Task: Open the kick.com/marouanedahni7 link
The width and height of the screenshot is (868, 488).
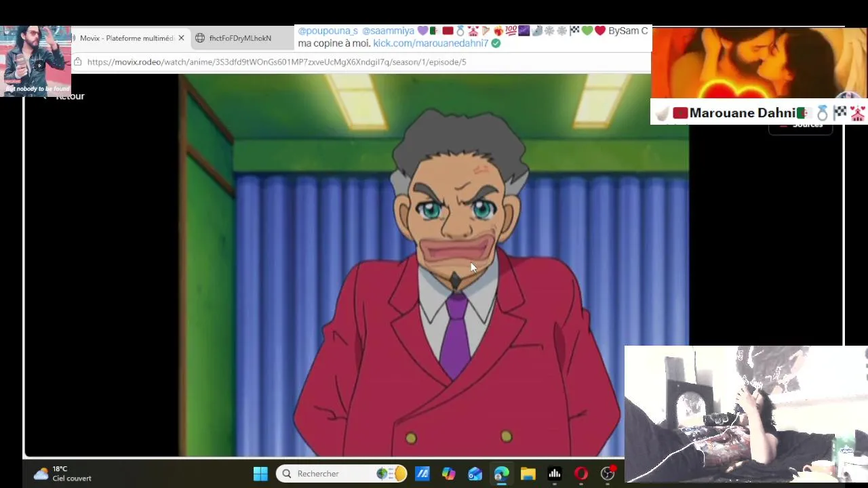Action: tap(431, 43)
